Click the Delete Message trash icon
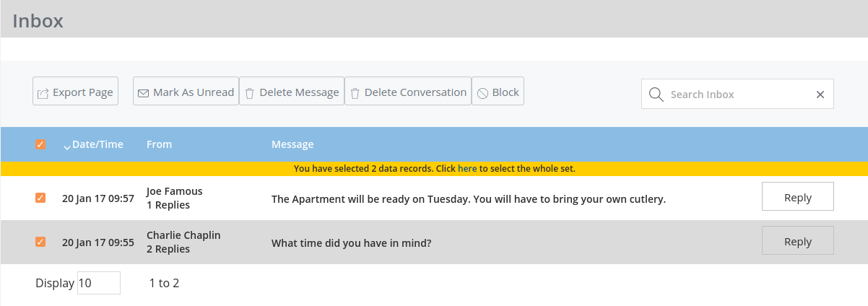This screenshot has height=306, width=868. (x=250, y=93)
